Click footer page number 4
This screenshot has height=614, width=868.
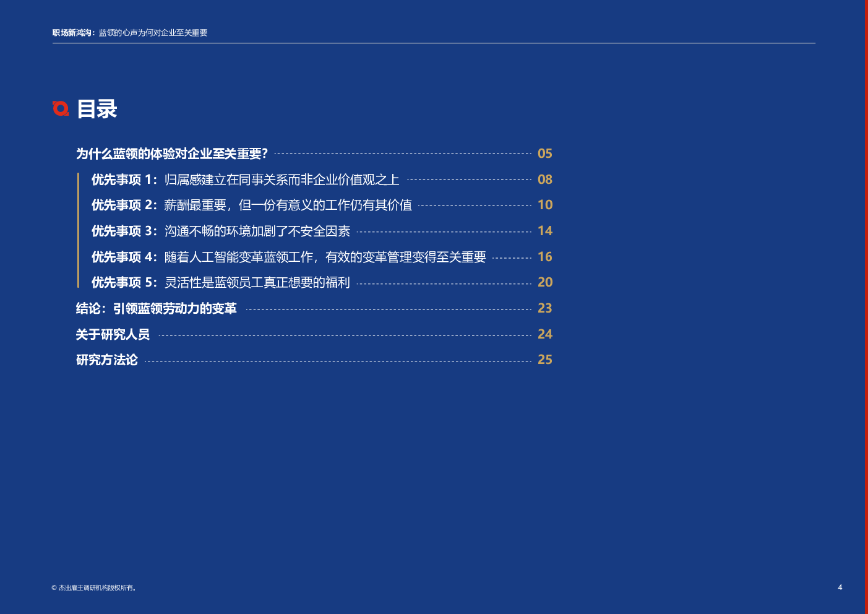(840, 587)
